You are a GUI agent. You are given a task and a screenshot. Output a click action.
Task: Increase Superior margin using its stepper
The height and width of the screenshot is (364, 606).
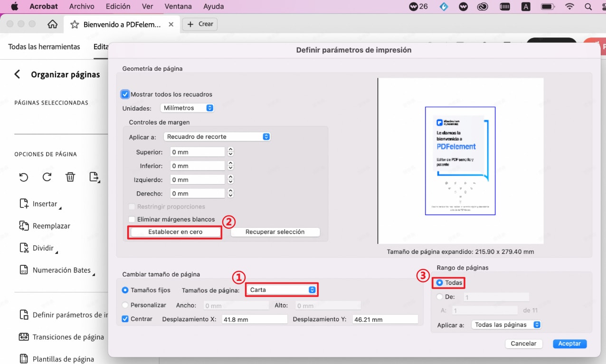(230, 149)
